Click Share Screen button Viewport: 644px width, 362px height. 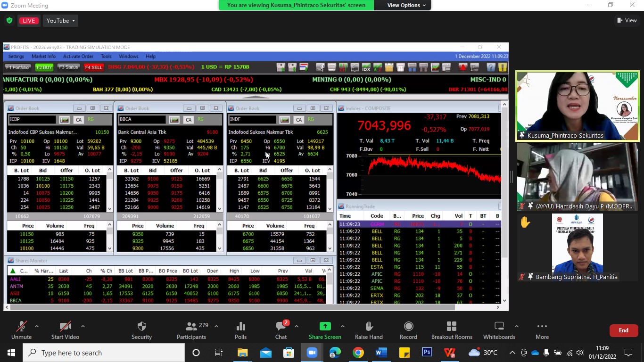pos(325,330)
